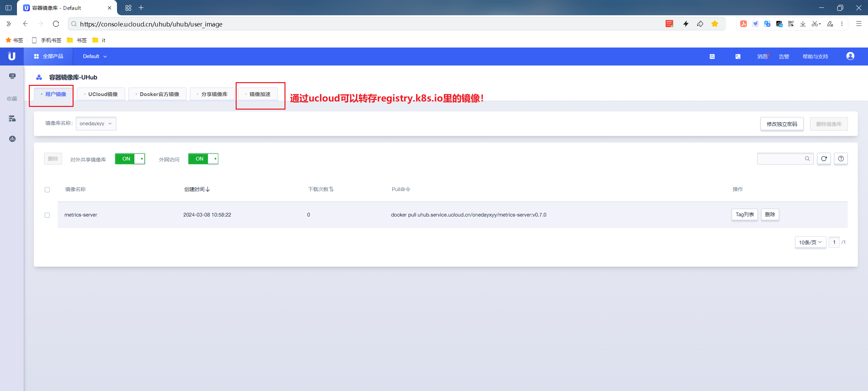Switch to UCloud镜像 tab
Viewport: 868px width, 391px height.
(101, 94)
